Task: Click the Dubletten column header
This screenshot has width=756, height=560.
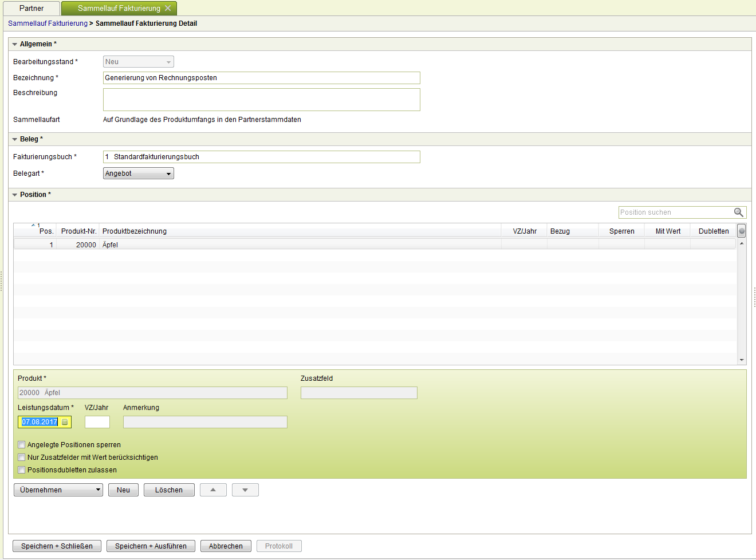Action: [x=714, y=231]
